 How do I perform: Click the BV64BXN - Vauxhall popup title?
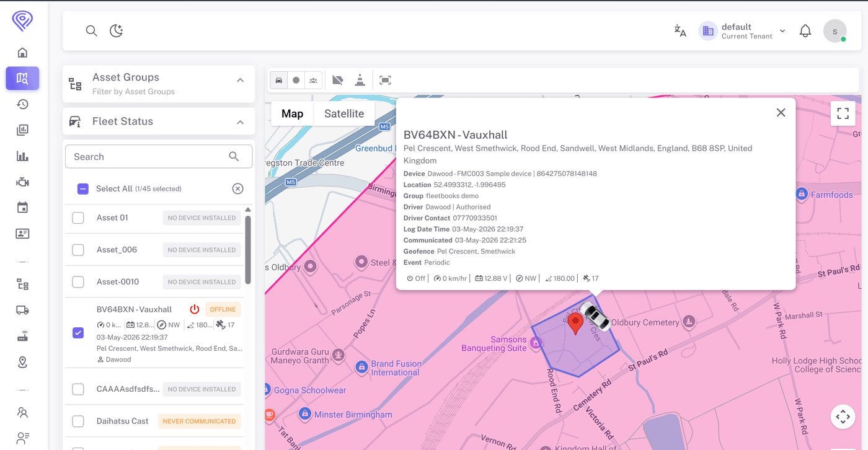coord(456,135)
